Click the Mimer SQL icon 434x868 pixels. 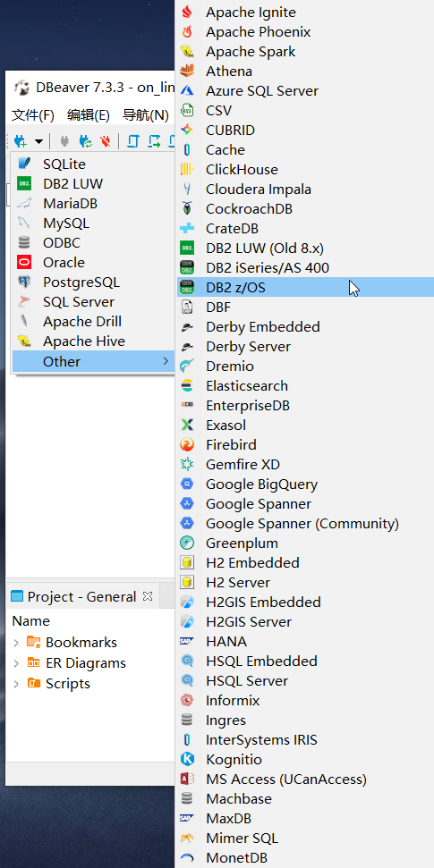pyautogui.click(x=187, y=839)
